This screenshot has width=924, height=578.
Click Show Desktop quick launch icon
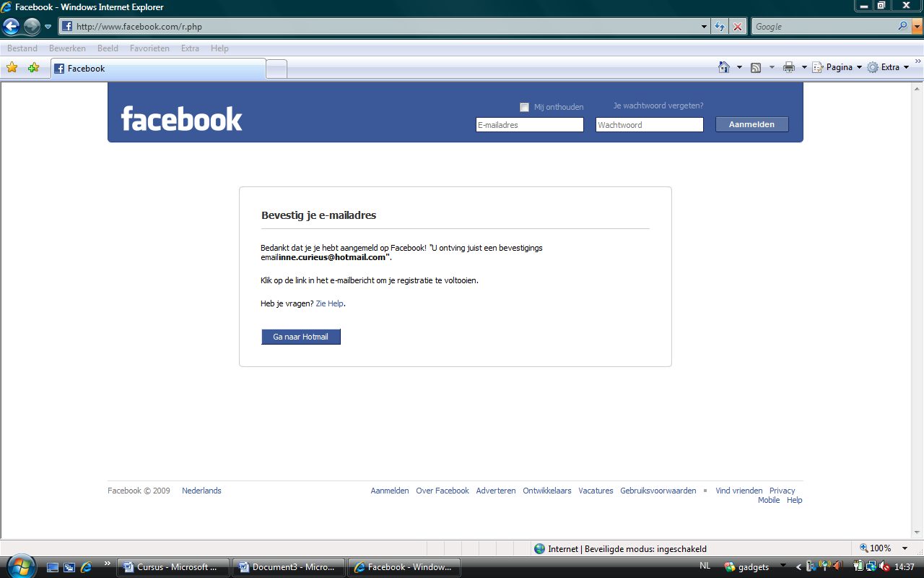coord(53,567)
